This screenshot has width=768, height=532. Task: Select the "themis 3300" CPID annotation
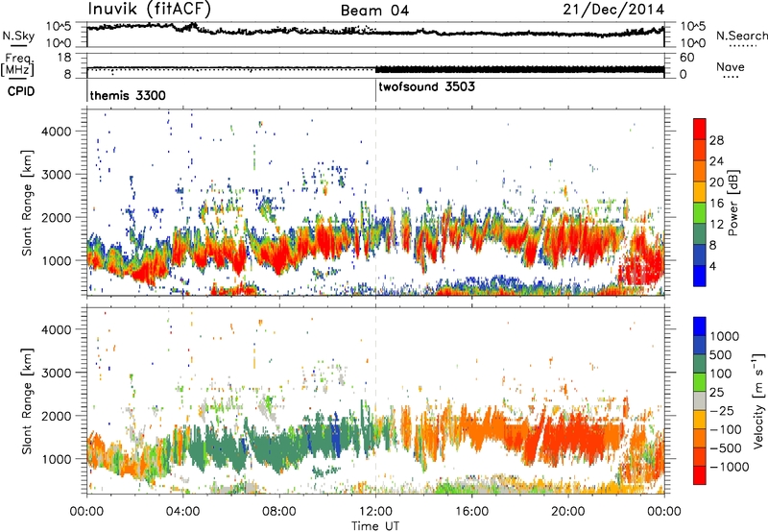coord(128,95)
